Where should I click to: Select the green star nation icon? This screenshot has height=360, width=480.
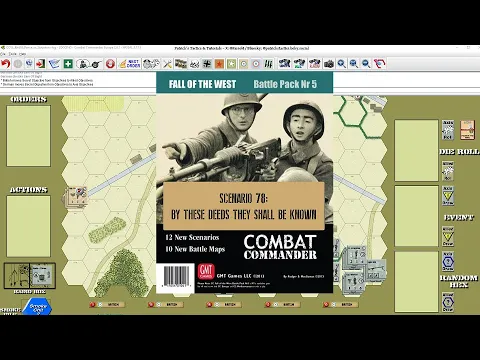[x=231, y=63]
